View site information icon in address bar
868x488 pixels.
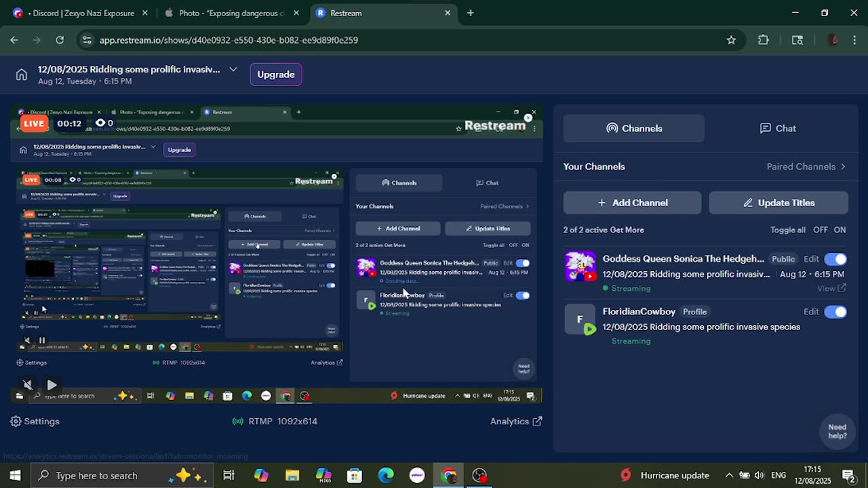[x=86, y=40]
